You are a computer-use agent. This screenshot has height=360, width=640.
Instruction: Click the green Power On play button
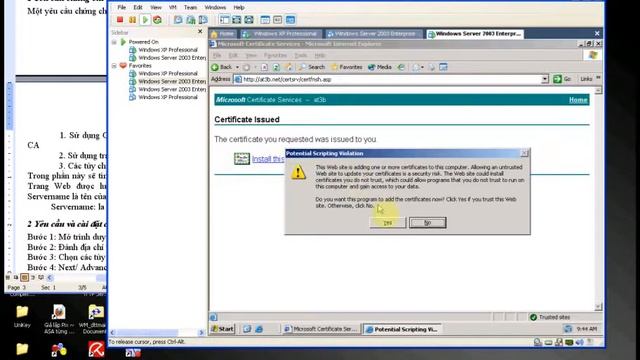tap(145, 20)
